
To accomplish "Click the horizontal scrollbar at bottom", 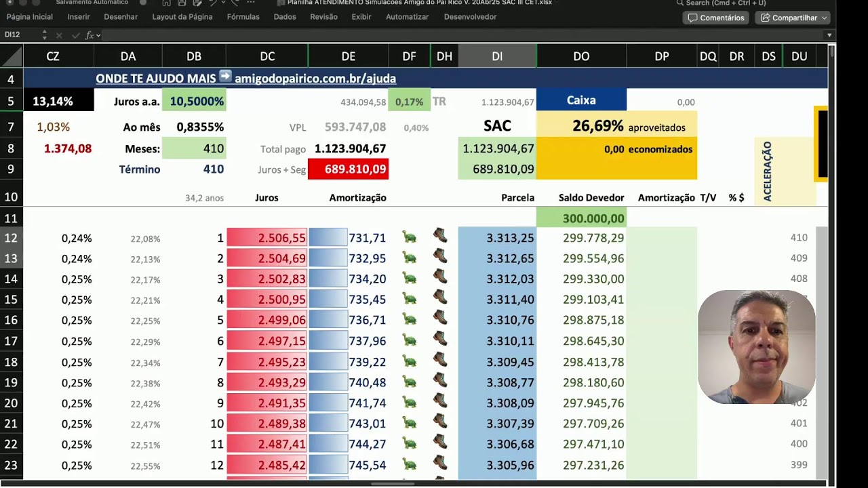I will click(x=393, y=484).
